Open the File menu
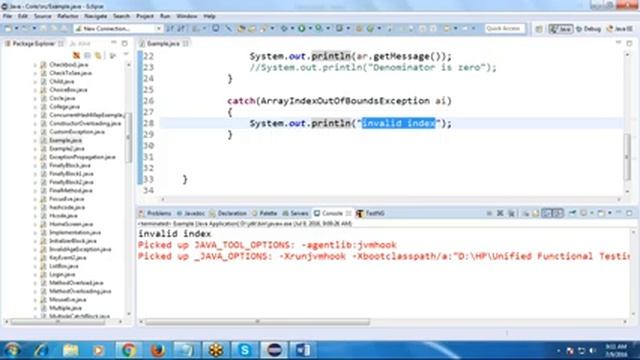 coord(7,16)
